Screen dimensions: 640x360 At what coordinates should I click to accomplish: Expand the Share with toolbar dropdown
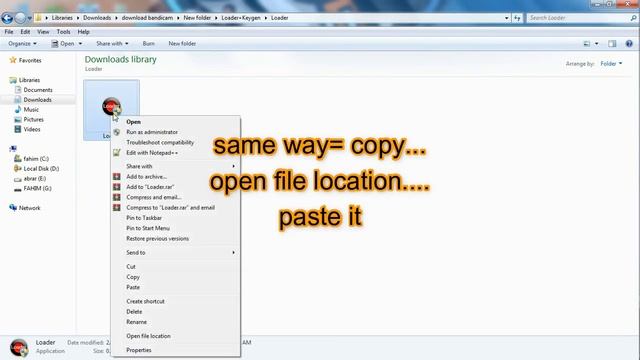(x=112, y=44)
